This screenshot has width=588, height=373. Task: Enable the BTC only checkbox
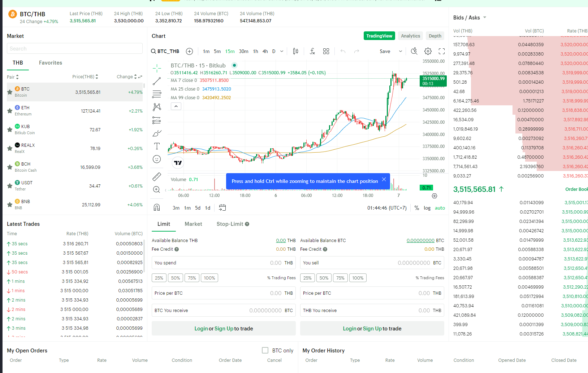[265, 350]
